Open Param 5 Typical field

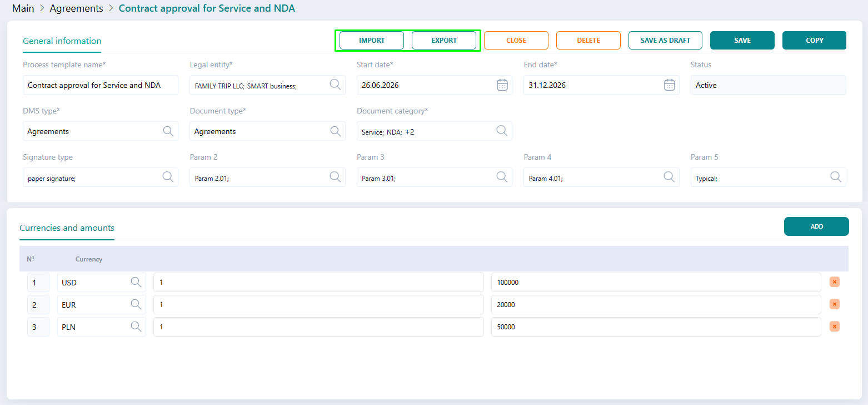pos(769,177)
